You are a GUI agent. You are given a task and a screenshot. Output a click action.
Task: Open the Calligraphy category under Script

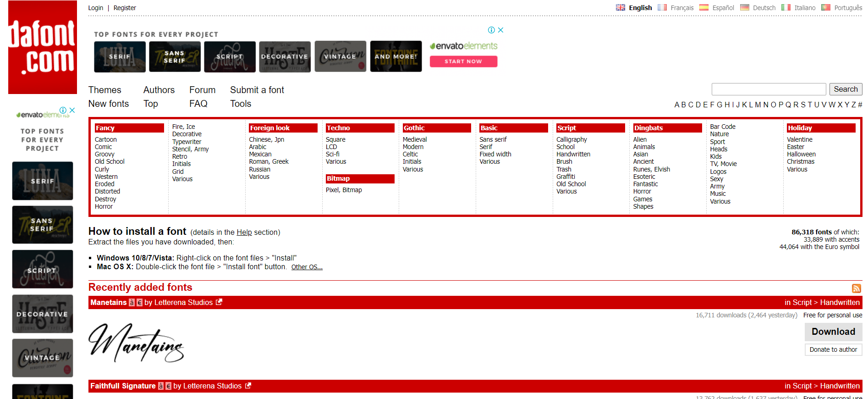click(571, 139)
